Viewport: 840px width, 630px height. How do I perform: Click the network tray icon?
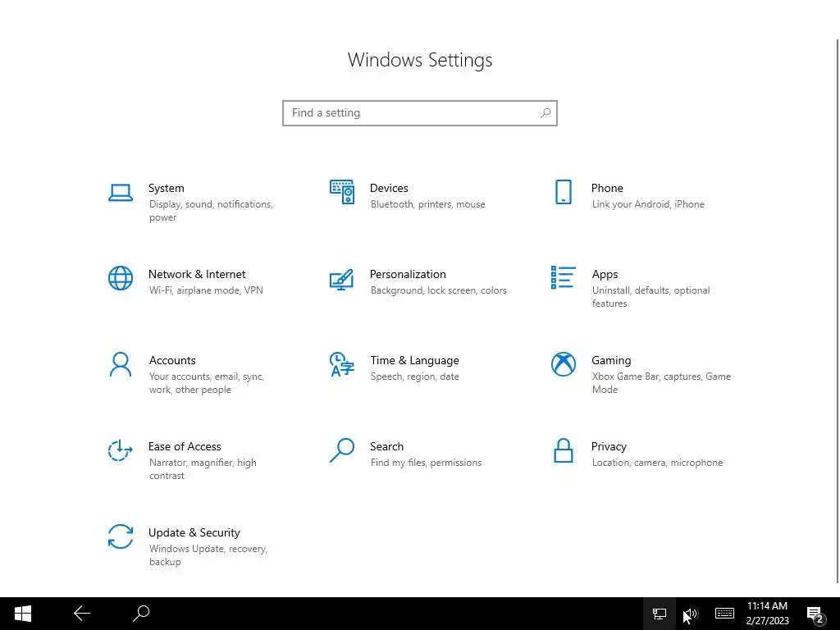click(659, 614)
